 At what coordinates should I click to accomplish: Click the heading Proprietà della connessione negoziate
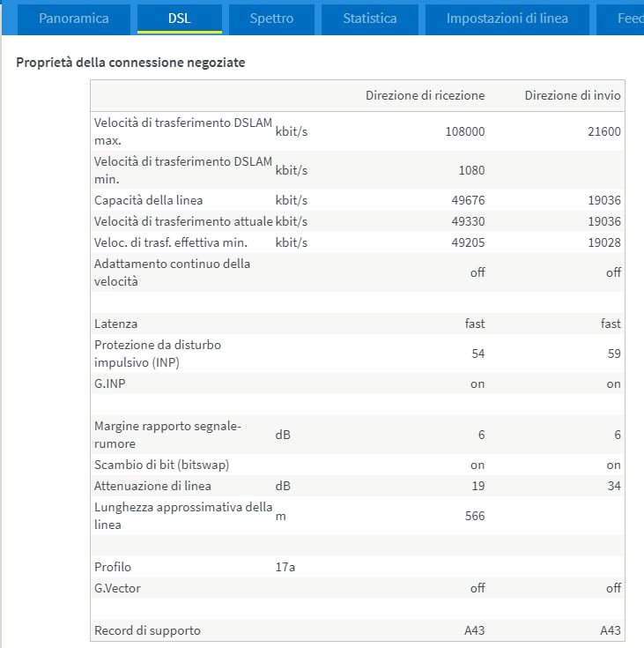click(x=130, y=63)
